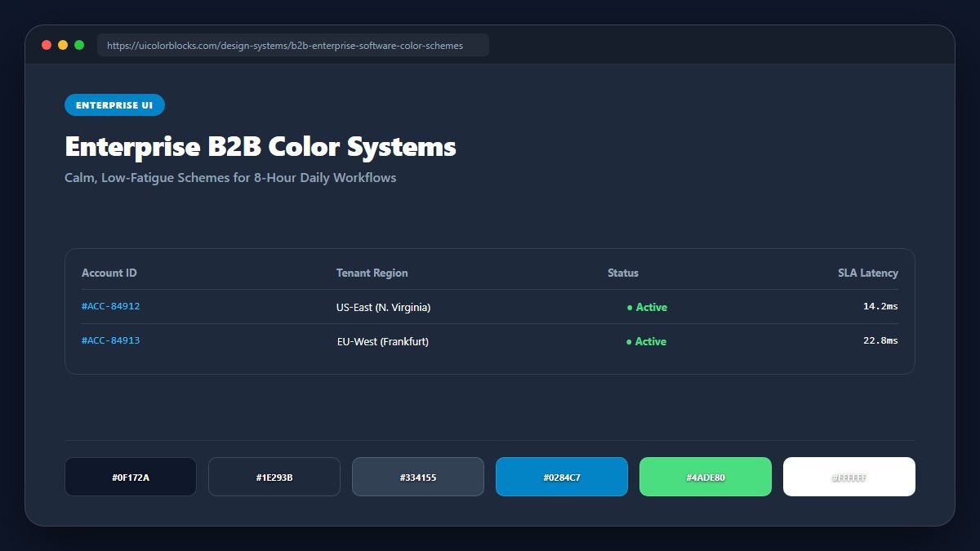Pick the blue #0284C7 swatch
Screen dimensions: 980x551
tap(562, 477)
